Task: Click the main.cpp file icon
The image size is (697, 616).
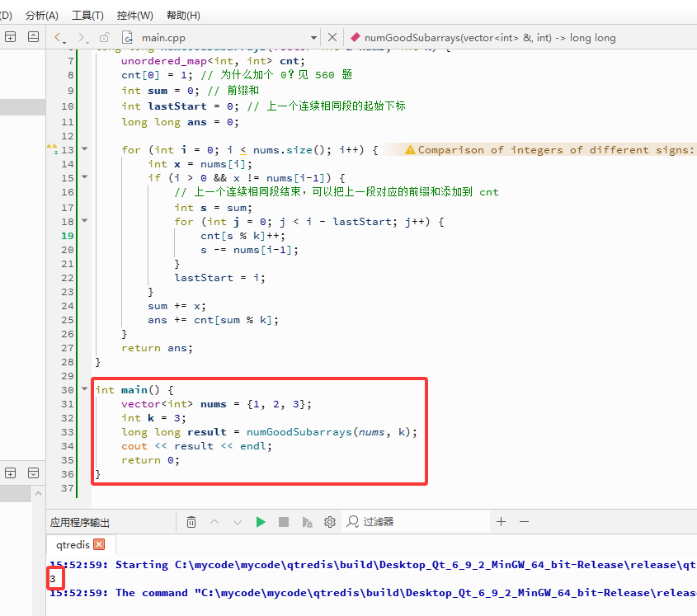Action: 127,37
